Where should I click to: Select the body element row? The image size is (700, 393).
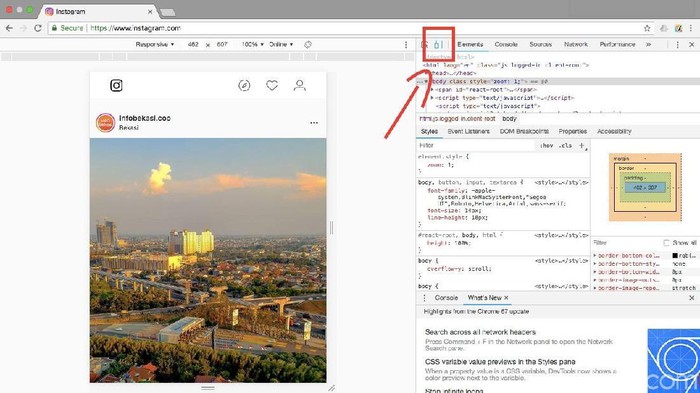coord(558,81)
